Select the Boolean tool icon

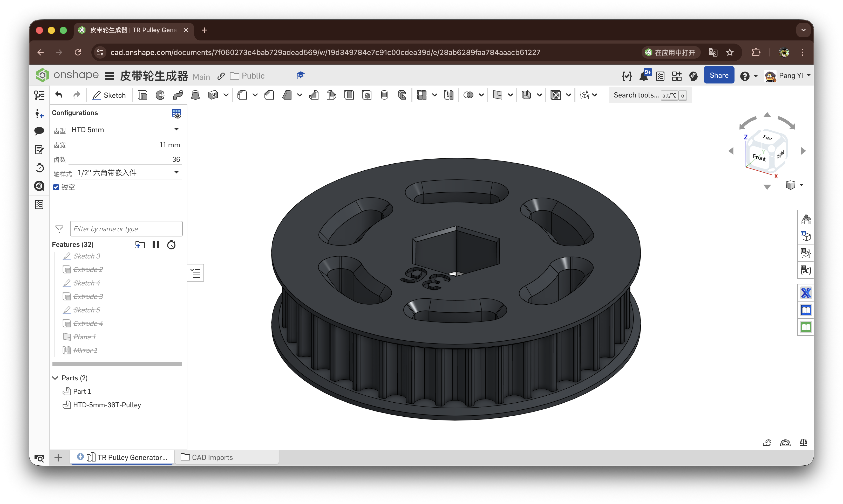click(x=468, y=95)
